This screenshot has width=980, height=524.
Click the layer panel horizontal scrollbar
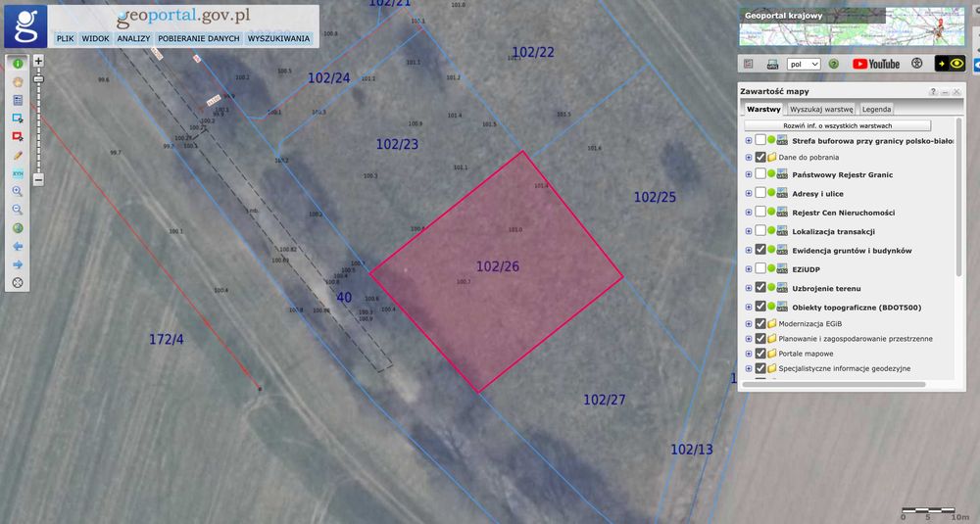[832, 385]
